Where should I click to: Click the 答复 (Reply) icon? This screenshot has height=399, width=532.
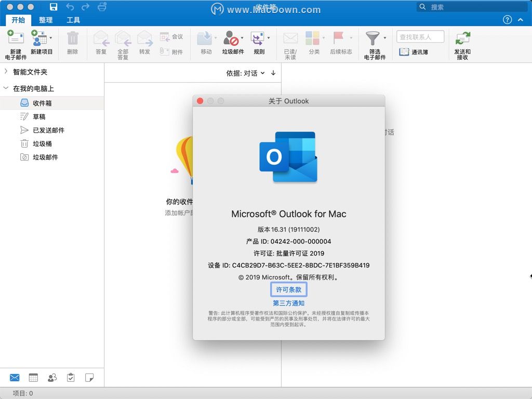(x=101, y=38)
